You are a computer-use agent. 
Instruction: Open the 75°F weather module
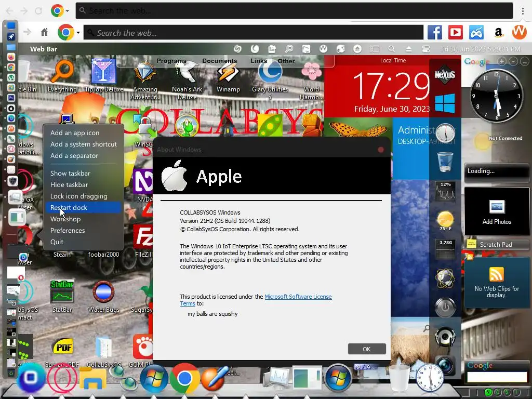[x=445, y=220]
